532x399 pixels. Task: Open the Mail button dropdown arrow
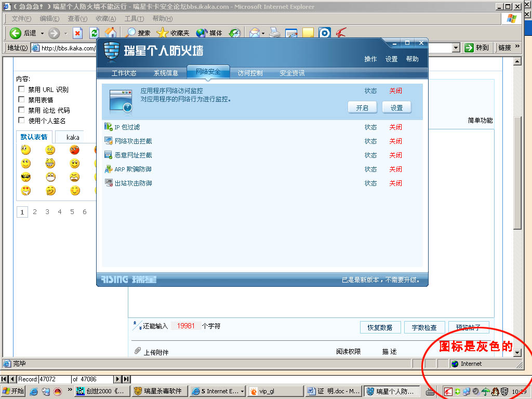pyautogui.click(x=263, y=33)
